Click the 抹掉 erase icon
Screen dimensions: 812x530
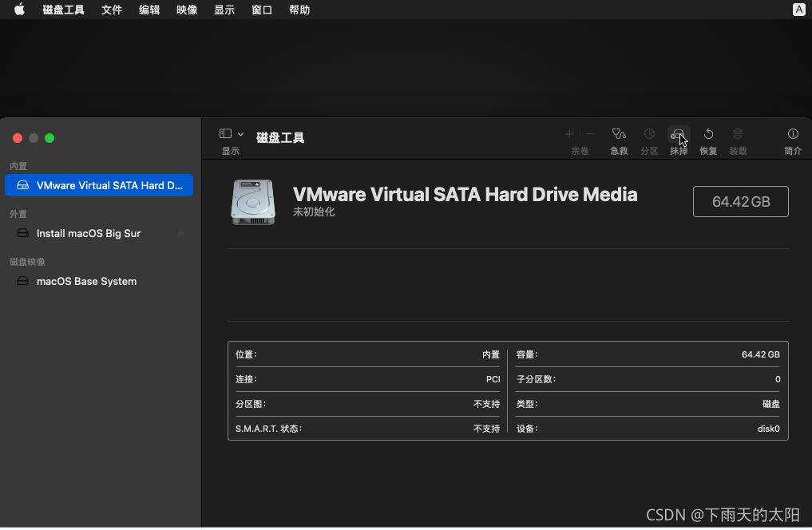679,135
